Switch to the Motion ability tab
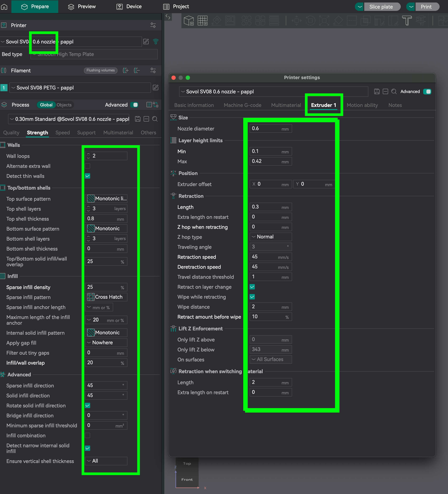Viewport: 448px width, 494px height. pyautogui.click(x=362, y=105)
